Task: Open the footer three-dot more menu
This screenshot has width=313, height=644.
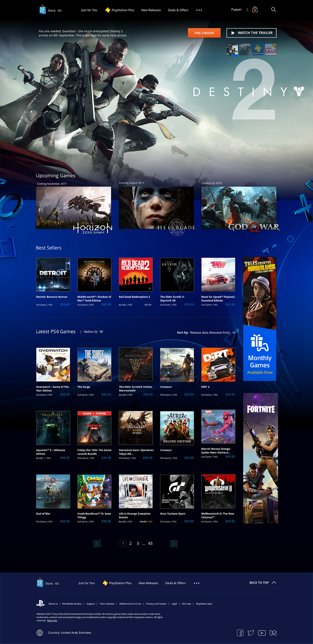Action: 197,583
